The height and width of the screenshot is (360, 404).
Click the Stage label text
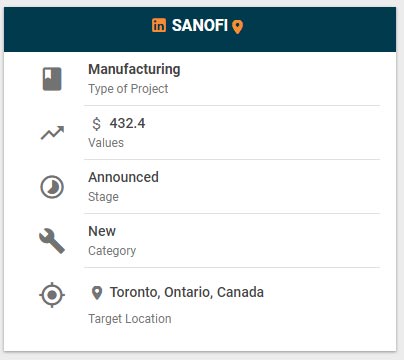coord(103,197)
